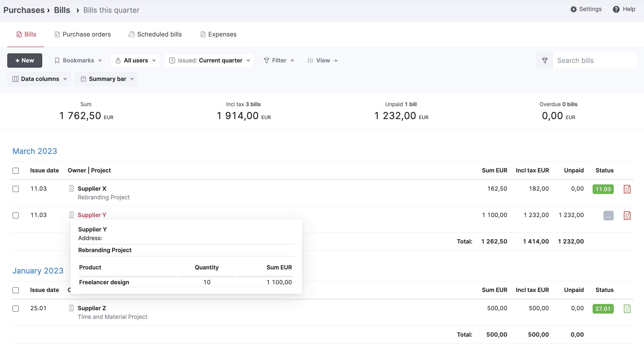Collapse the View options menu

point(322,61)
